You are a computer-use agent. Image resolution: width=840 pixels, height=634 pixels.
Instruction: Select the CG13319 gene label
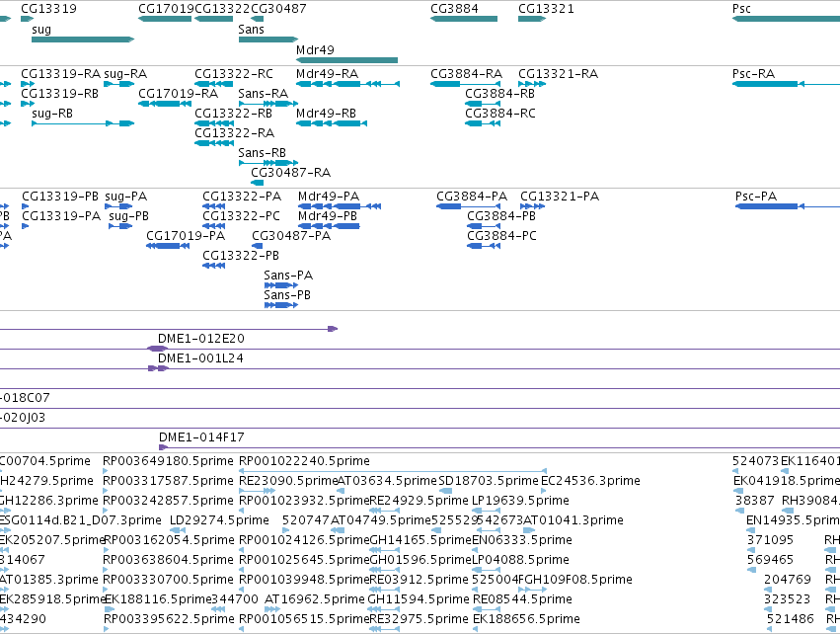(48, 9)
